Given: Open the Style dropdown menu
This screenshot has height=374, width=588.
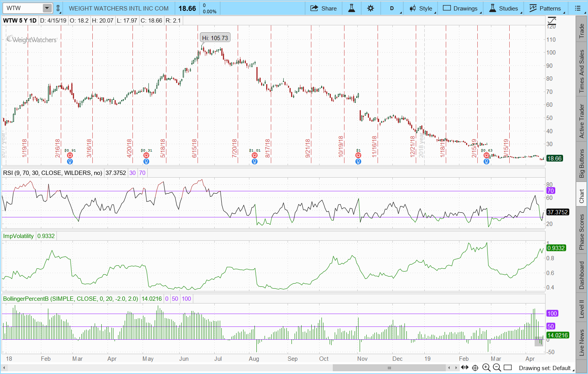Looking at the screenshot, I should point(421,8).
